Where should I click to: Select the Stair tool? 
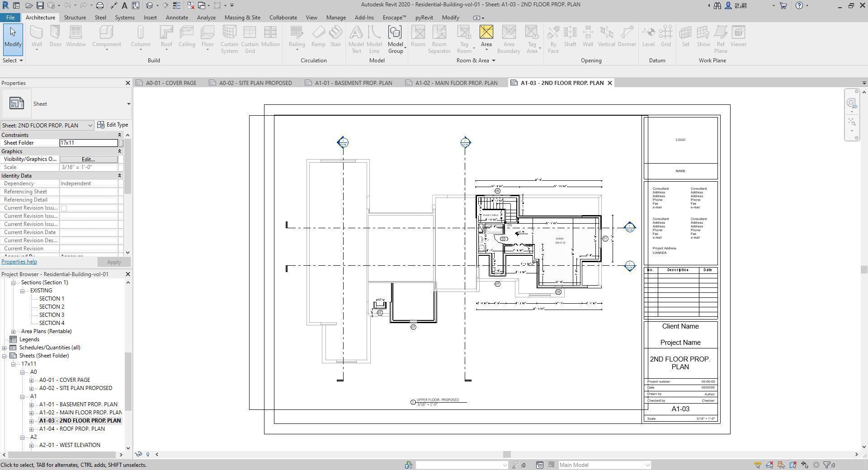coord(335,37)
